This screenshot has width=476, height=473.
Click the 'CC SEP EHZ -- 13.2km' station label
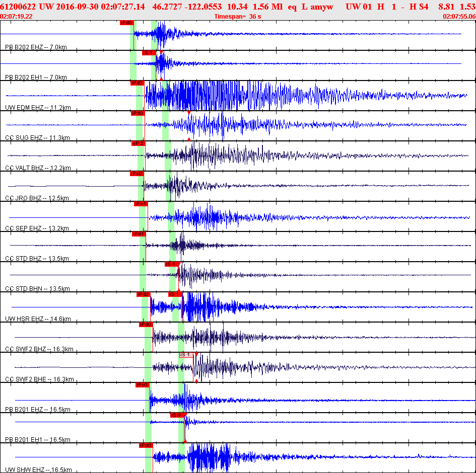pyautogui.click(x=37, y=228)
